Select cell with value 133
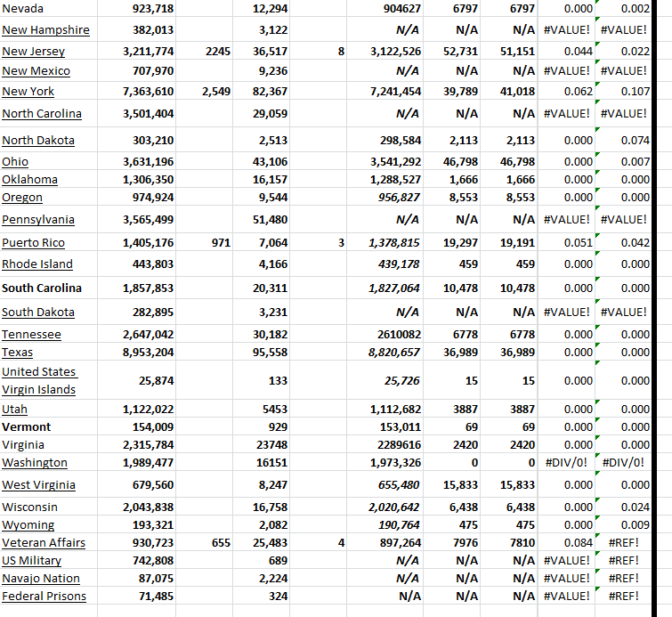Viewport: 672px width, 617px height. 262,381
